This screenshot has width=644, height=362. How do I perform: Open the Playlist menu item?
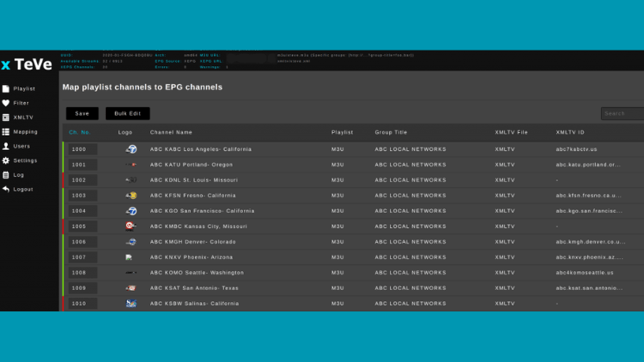tap(24, 88)
